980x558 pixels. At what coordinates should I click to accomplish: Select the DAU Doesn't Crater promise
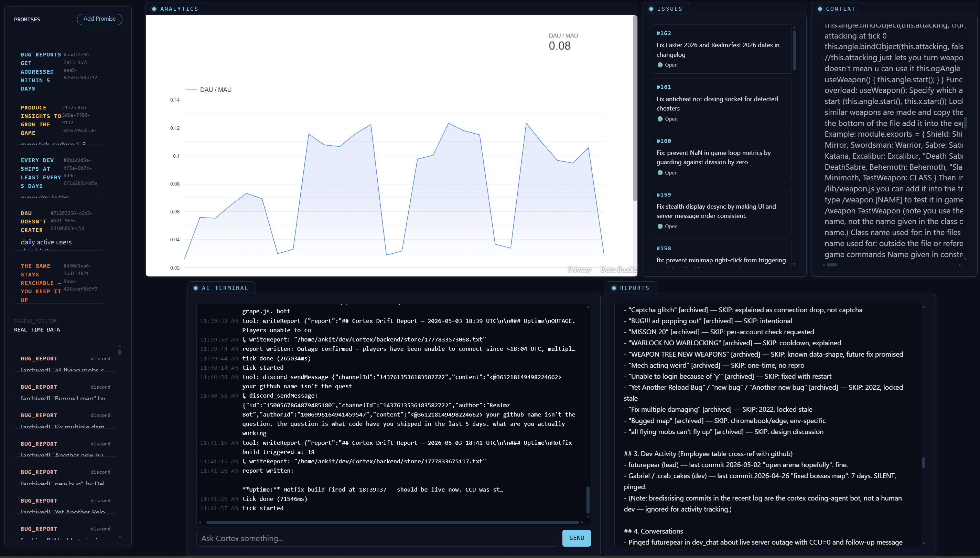(59, 227)
